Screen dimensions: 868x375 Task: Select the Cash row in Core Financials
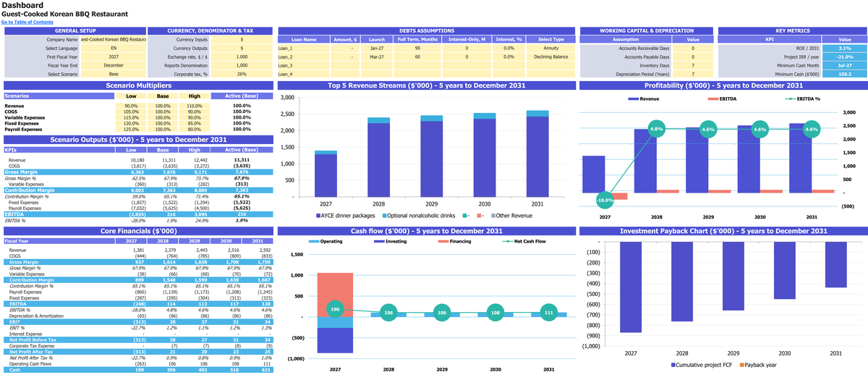(x=137, y=370)
